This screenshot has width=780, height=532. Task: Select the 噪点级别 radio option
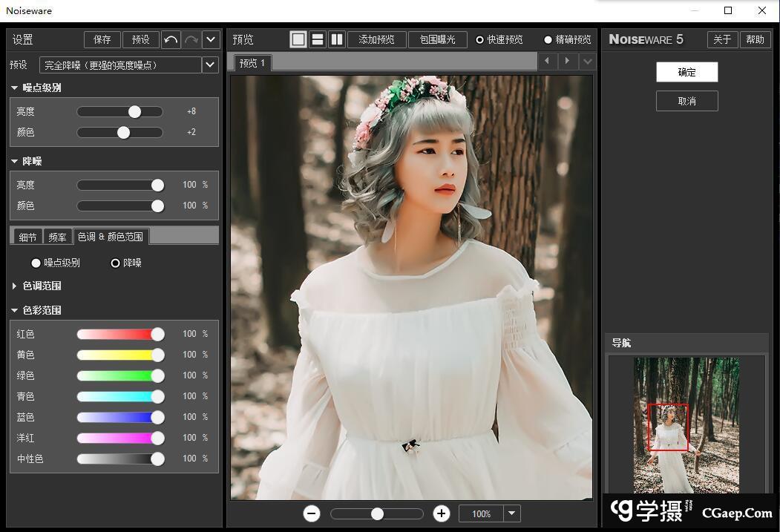point(36,263)
